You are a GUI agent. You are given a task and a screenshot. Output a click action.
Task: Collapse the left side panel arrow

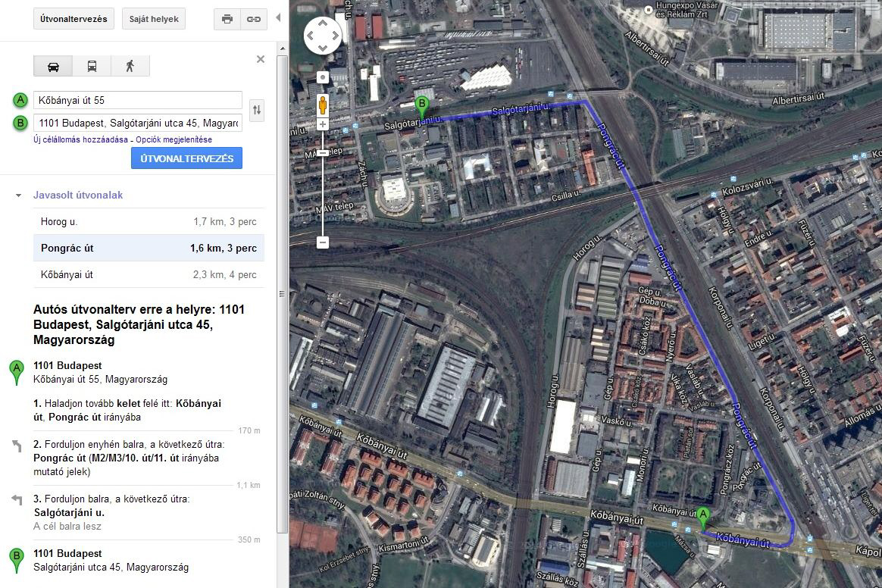[x=278, y=17]
